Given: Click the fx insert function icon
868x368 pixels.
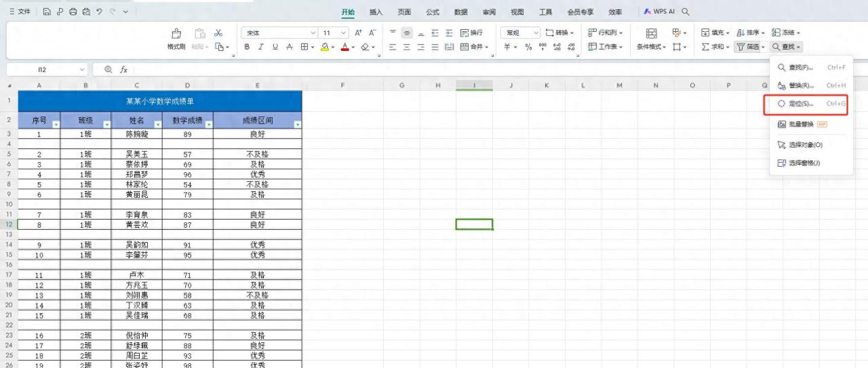Looking at the screenshot, I should click(x=124, y=70).
